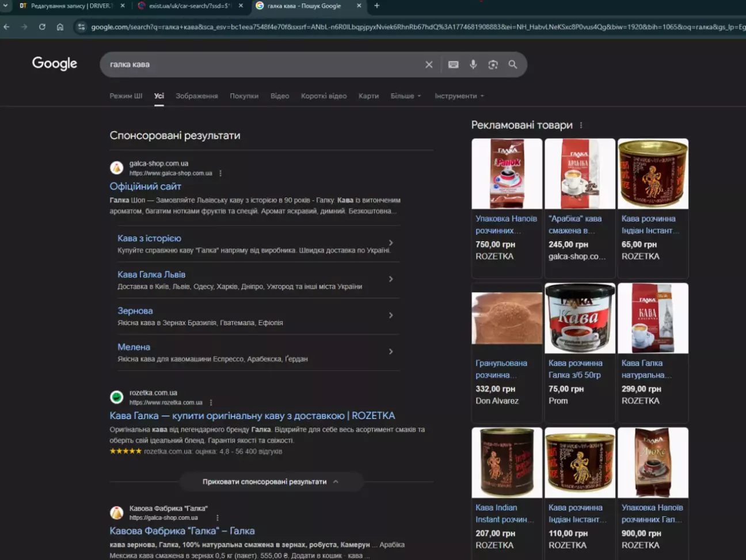Reload the page in the browser toolbar
Viewport: 746px width, 560px height.
[42, 27]
